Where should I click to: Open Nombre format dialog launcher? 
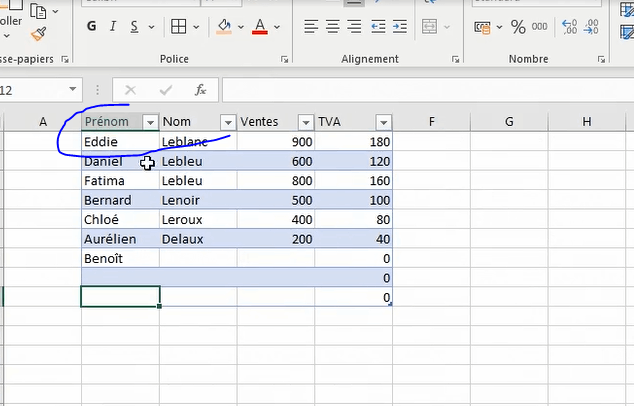tap(601, 59)
